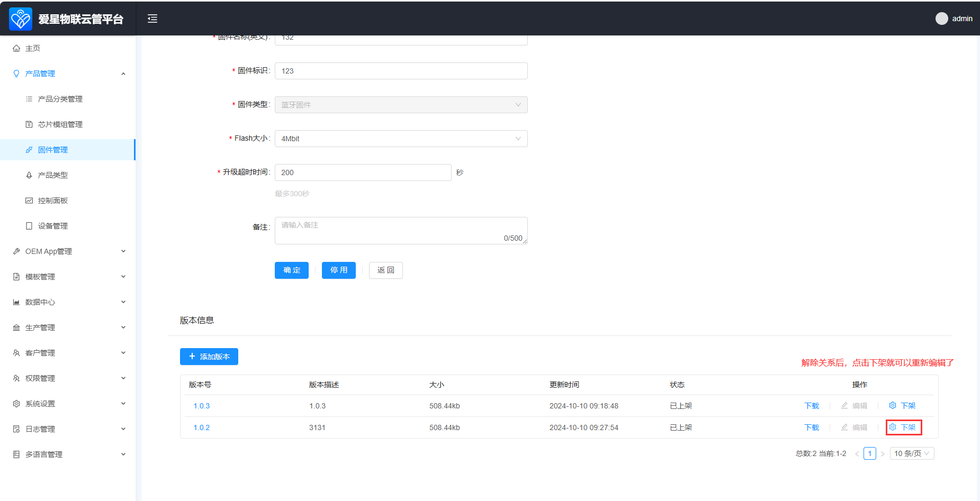Click the 固件标识 input field
The height and width of the screenshot is (501, 980).
point(401,71)
